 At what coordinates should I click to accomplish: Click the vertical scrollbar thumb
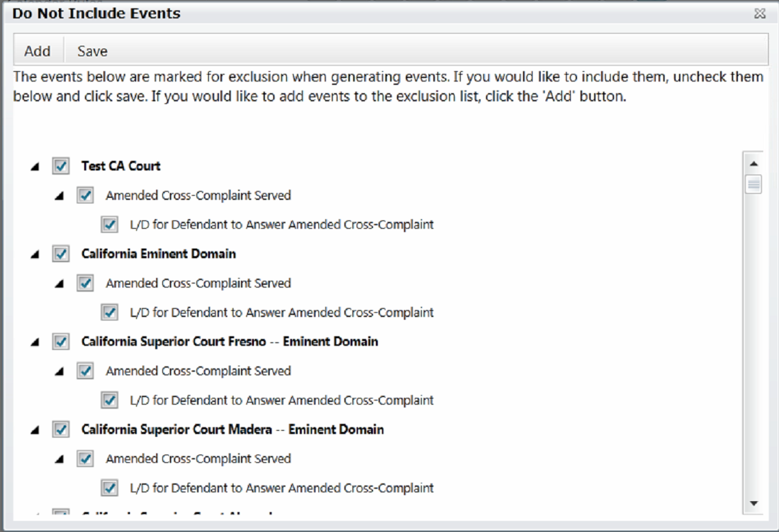pos(754,185)
